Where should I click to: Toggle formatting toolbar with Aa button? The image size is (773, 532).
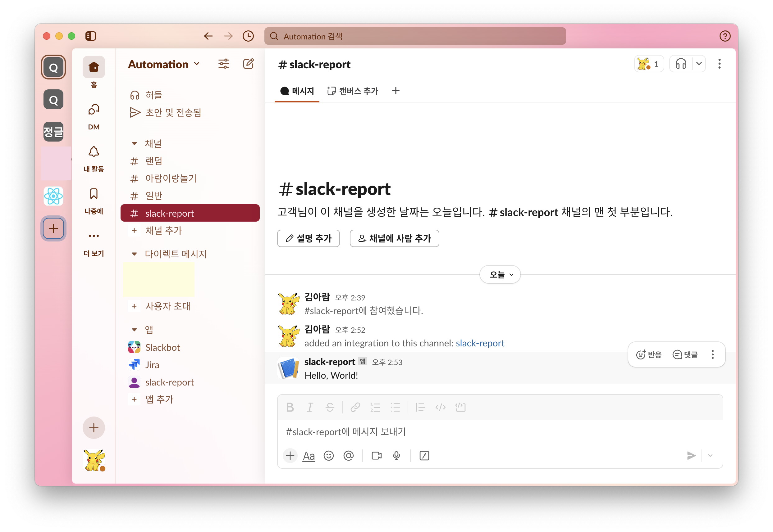pos(309,455)
